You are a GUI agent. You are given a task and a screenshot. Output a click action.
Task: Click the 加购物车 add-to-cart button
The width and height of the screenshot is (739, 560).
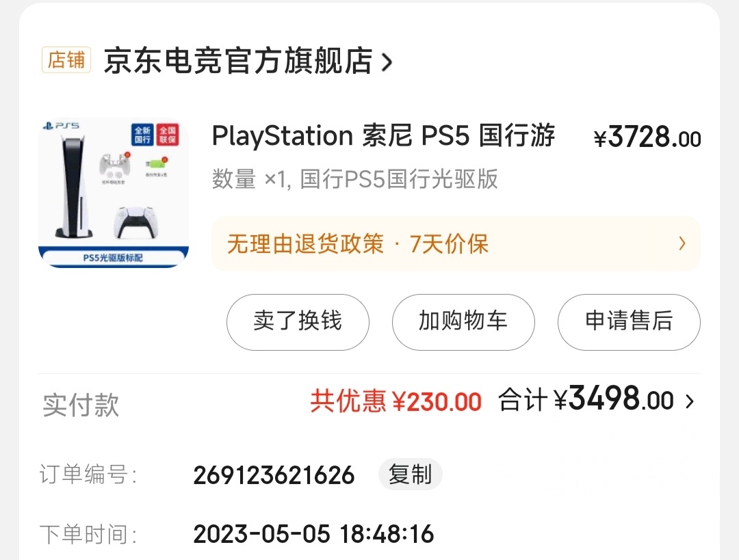coord(463,322)
